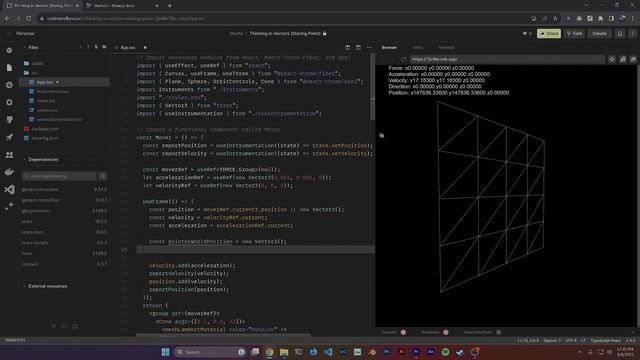Screen dimensions: 640x360
Task: Click New File icon in Files header
Action: (96, 47)
